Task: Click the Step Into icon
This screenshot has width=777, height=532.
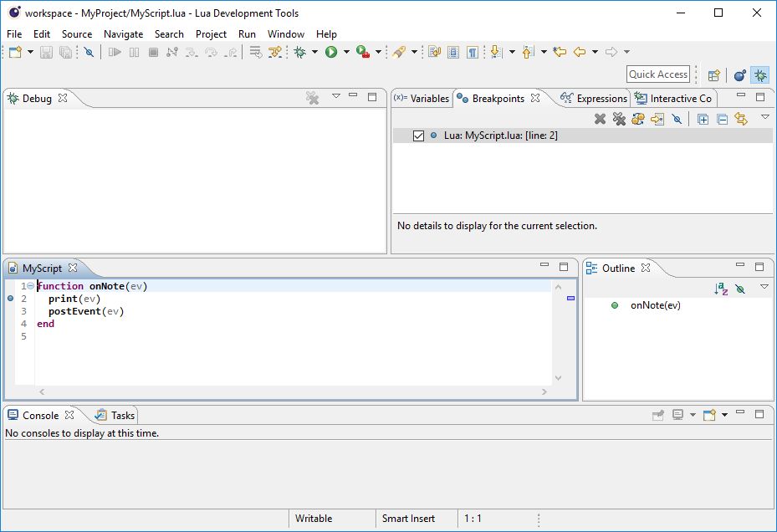Action: (192, 52)
